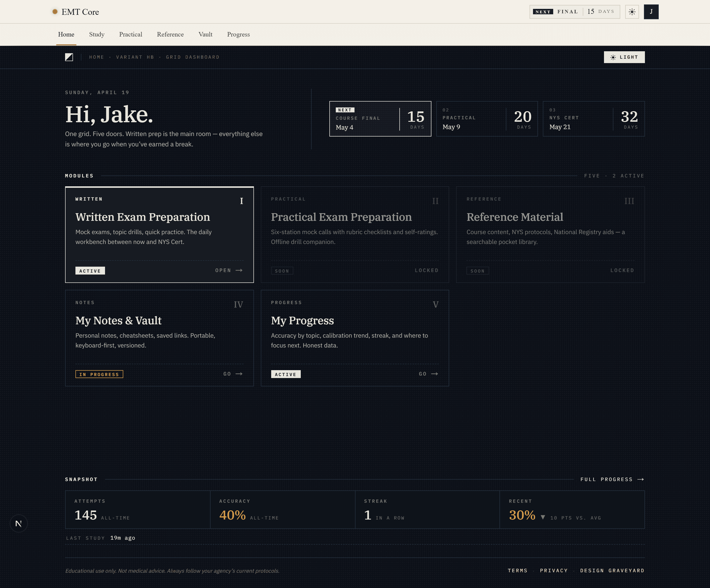The width and height of the screenshot is (710, 588).
Task: Click the roman numeral I on Written card
Action: tap(241, 201)
